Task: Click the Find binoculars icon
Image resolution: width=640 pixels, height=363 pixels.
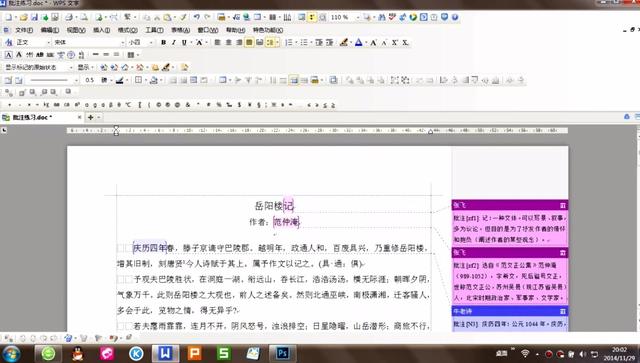Action: [x=382, y=17]
